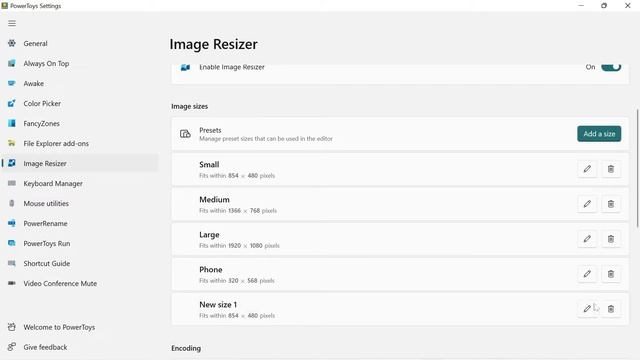The width and height of the screenshot is (640, 360).
Task: Click the Presets icon
Action: tap(185, 134)
